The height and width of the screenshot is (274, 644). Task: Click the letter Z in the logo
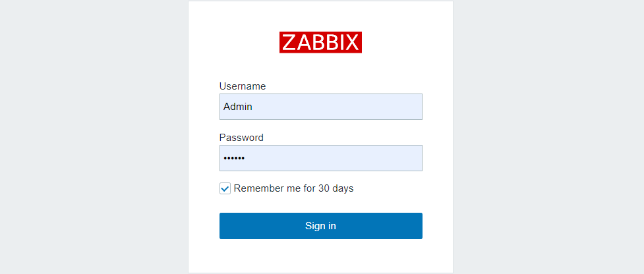289,43
